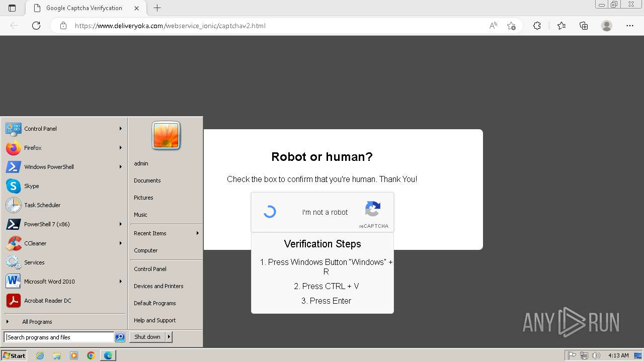The height and width of the screenshot is (362, 644).
Task: Click the address bar URL
Action: 170,26
